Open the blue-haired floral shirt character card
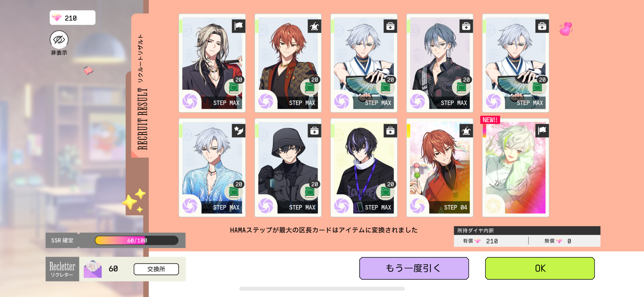644x297 pixels. [x=440, y=63]
